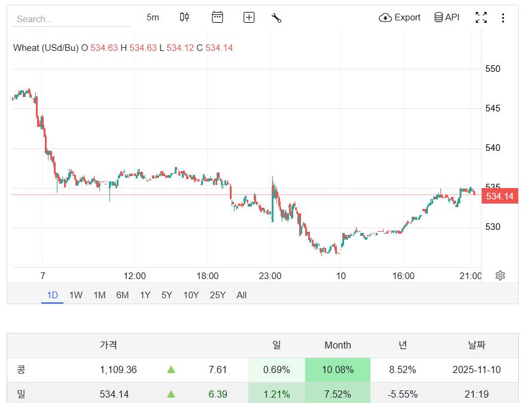Open the candlestick chart type selector
Viewport: 532px width, 403px height.
[184, 17]
